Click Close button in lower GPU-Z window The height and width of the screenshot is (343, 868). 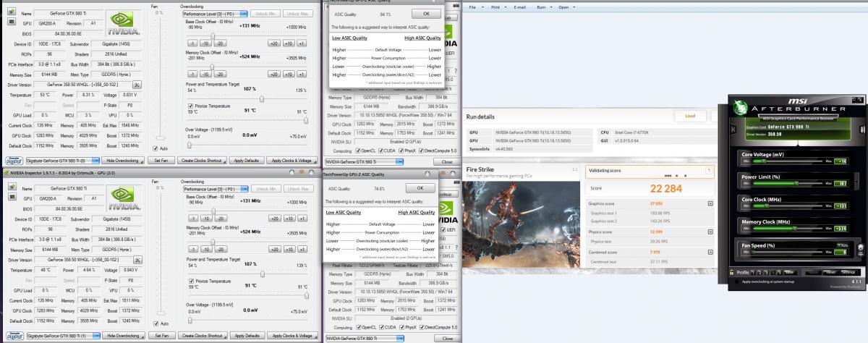[448, 338]
